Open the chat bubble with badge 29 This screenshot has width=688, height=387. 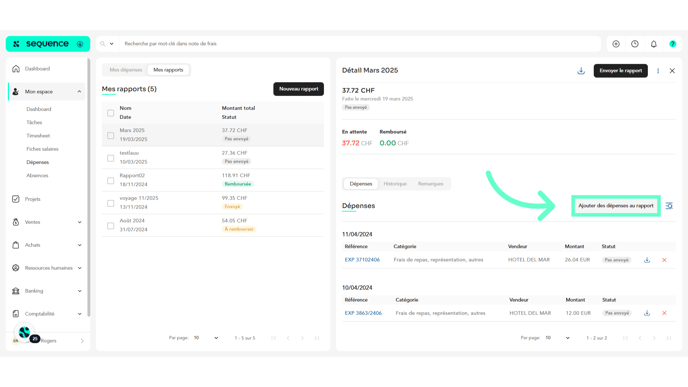click(x=25, y=333)
